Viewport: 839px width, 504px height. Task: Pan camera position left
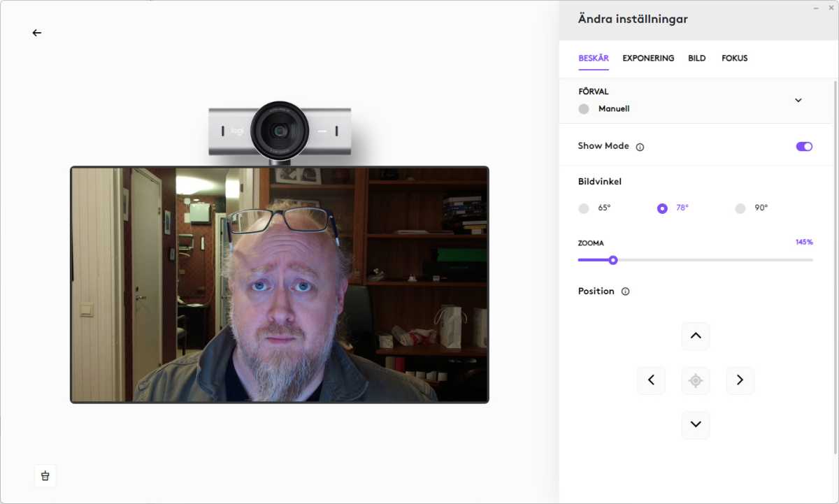coord(651,380)
